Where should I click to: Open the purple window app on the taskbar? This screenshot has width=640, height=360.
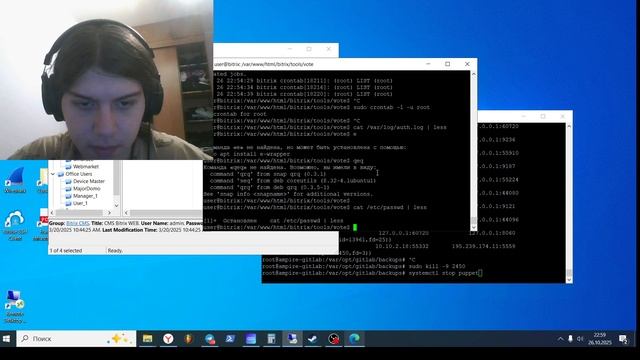click(x=251, y=339)
